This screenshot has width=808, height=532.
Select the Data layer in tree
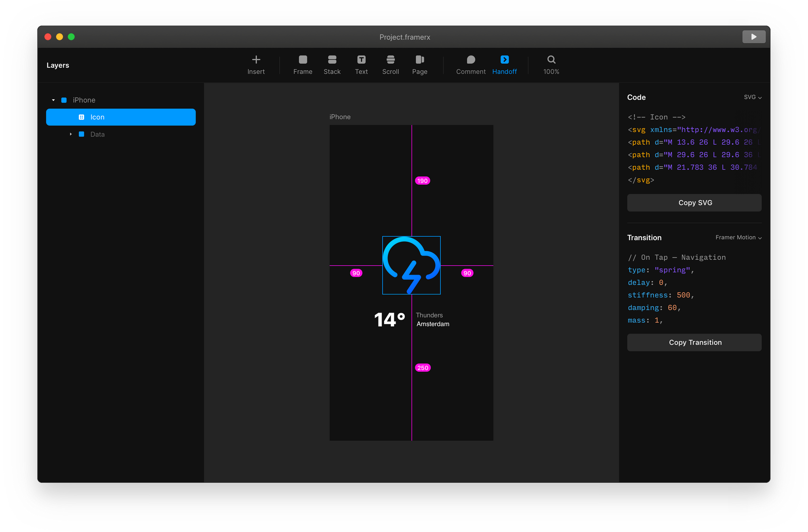pos(97,135)
